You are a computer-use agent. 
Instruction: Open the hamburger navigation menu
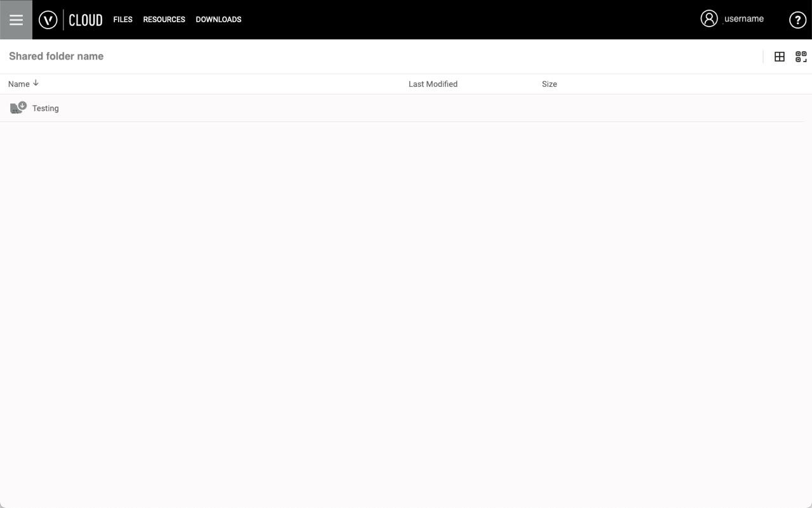pos(16,20)
